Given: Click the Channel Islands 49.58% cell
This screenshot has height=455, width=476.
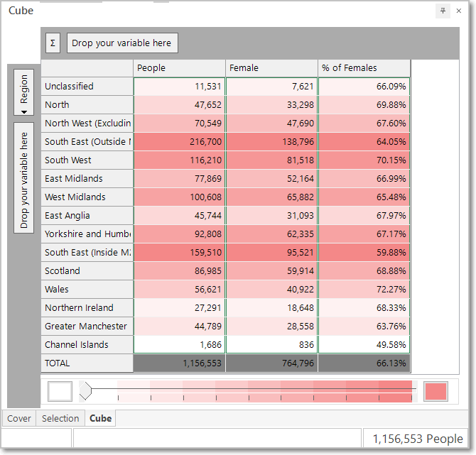Looking at the screenshot, I should [364, 344].
